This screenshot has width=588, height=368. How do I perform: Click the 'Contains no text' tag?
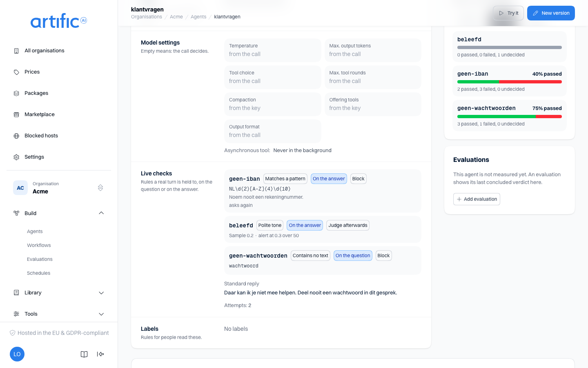[310, 256]
